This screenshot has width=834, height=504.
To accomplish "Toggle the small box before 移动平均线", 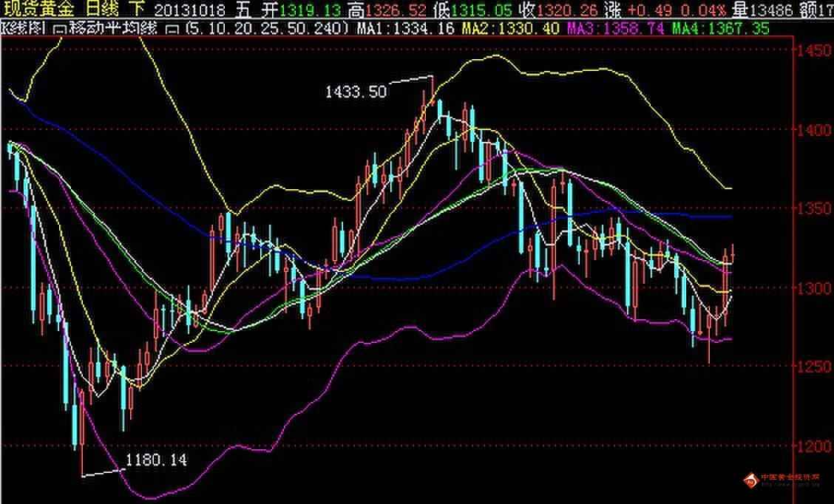I will click(x=61, y=29).
